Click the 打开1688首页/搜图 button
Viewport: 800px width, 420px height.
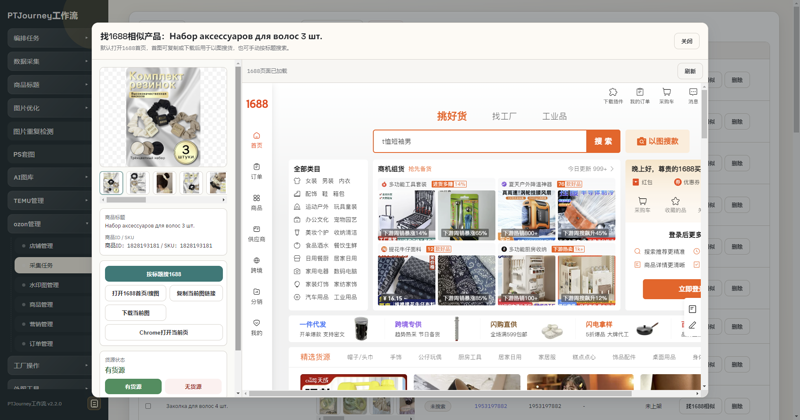(136, 293)
